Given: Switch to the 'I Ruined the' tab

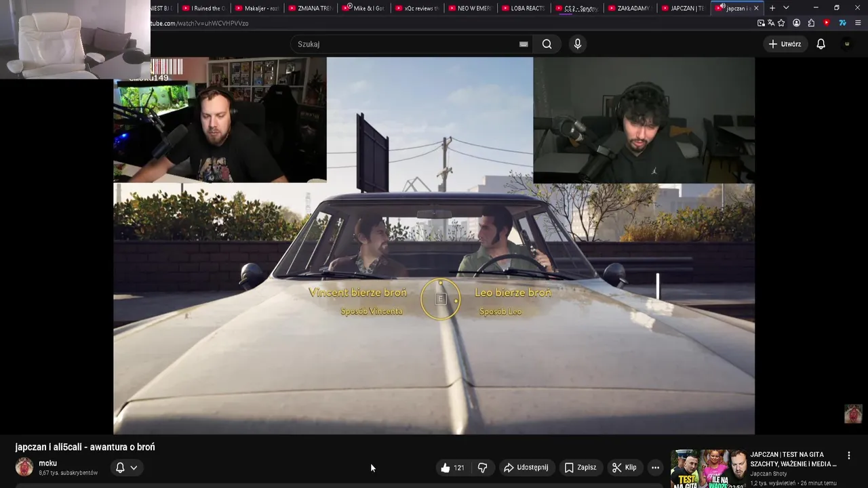Looking at the screenshot, I should pos(204,8).
